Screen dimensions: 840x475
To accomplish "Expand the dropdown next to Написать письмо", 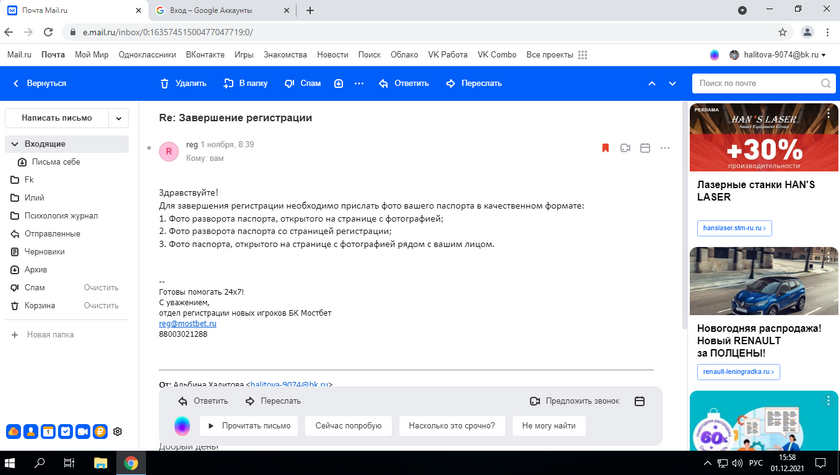I will tap(119, 118).
